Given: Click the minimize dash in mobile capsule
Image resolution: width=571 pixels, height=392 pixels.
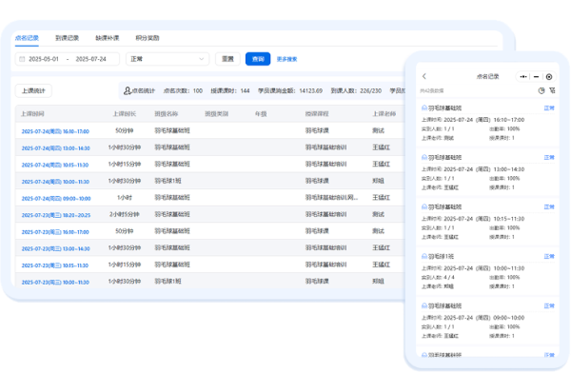Looking at the screenshot, I should point(536,76).
